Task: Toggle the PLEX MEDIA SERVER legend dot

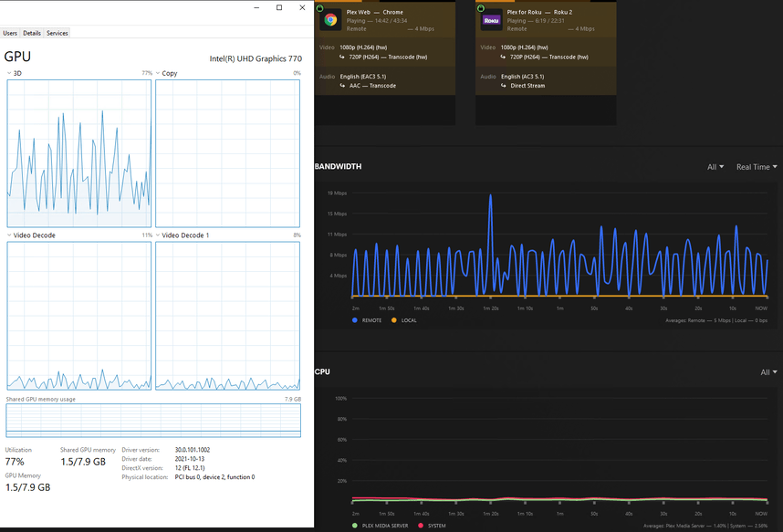Action: click(355, 526)
